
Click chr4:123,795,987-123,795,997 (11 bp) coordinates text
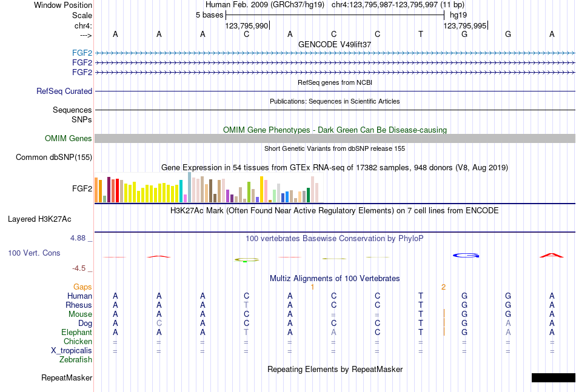(398, 5)
